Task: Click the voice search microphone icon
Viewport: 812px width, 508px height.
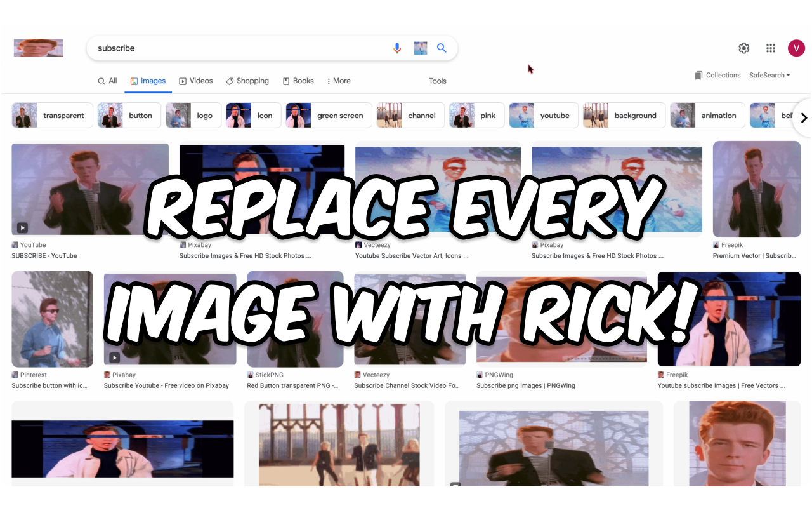Action: [397, 48]
